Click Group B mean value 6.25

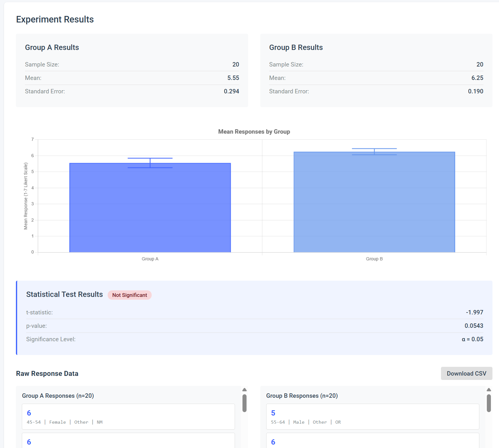click(477, 78)
